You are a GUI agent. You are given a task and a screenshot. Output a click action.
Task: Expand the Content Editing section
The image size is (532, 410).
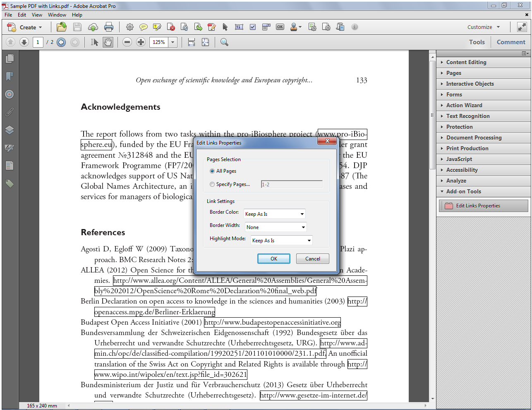(x=466, y=62)
